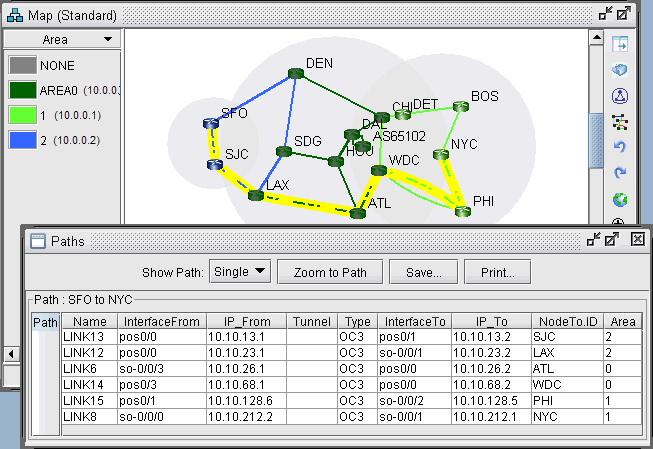The image size is (653, 449).
Task: Click the IP_From column header
Action: coord(247,322)
